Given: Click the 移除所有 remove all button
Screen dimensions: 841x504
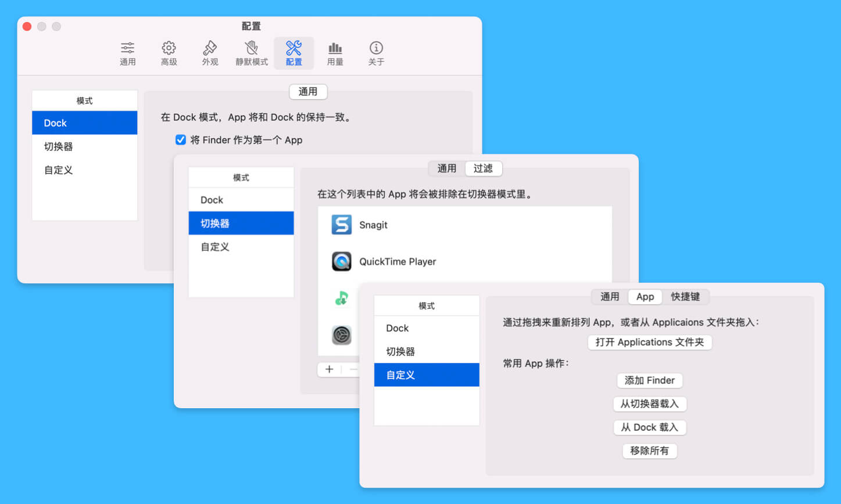Looking at the screenshot, I should 649,451.
